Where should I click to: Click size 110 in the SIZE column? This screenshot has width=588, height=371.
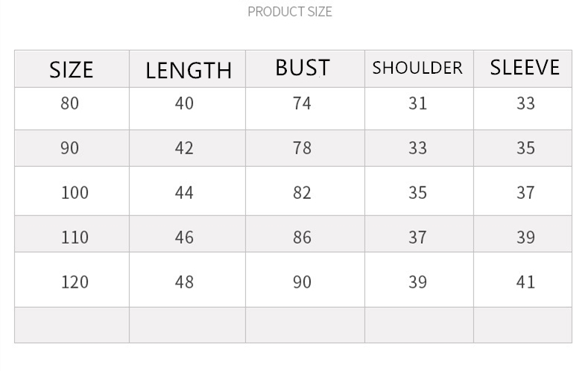pyautogui.click(x=75, y=238)
